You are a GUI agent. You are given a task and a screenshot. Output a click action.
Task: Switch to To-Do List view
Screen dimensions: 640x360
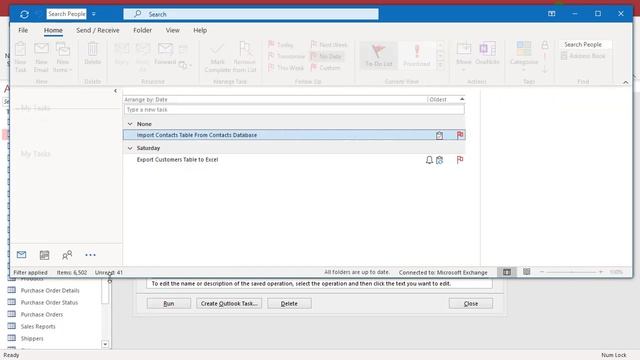tap(378, 55)
